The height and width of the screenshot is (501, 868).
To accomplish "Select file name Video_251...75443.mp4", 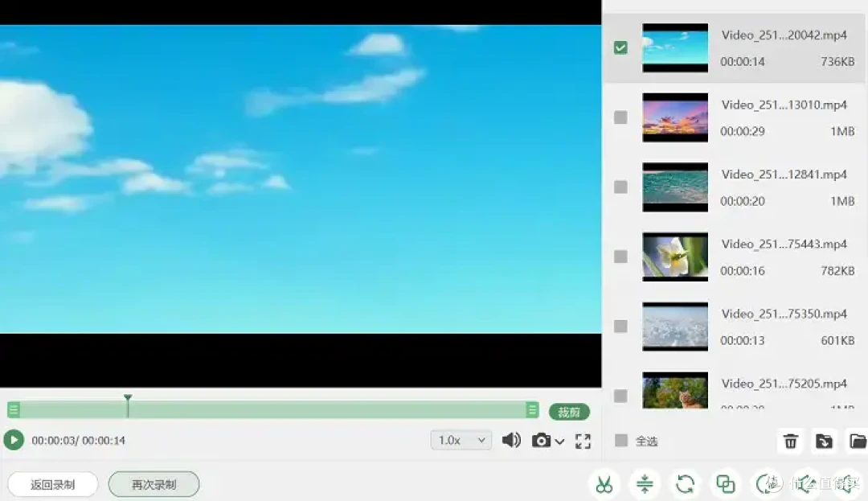I will 784,244.
